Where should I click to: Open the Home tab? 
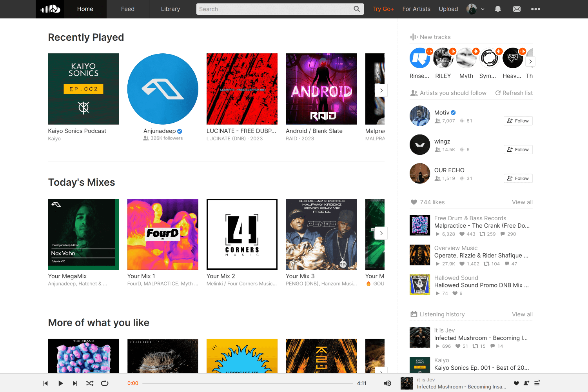85,9
